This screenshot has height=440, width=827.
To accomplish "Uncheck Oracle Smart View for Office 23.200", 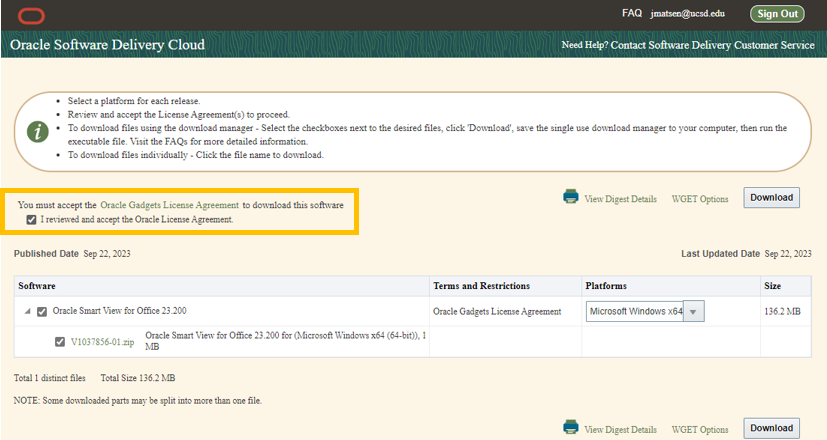I will [42, 312].
